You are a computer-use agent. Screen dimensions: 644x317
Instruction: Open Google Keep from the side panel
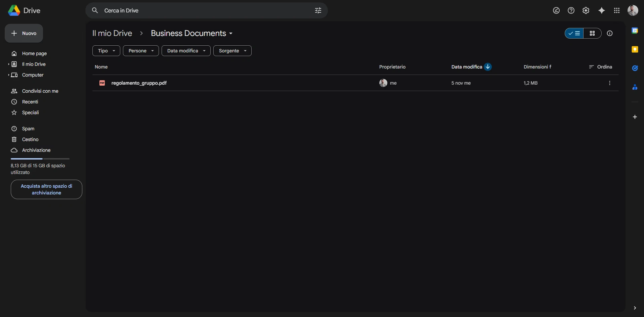coord(635,49)
